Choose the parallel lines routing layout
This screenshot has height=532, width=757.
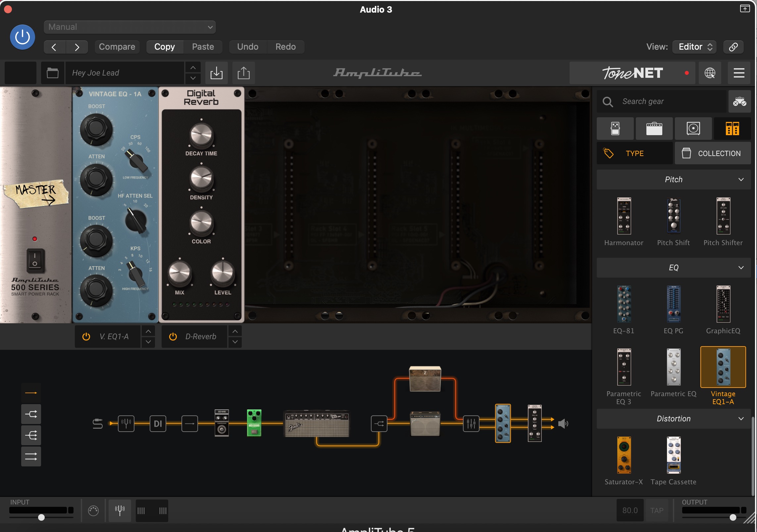point(31,456)
